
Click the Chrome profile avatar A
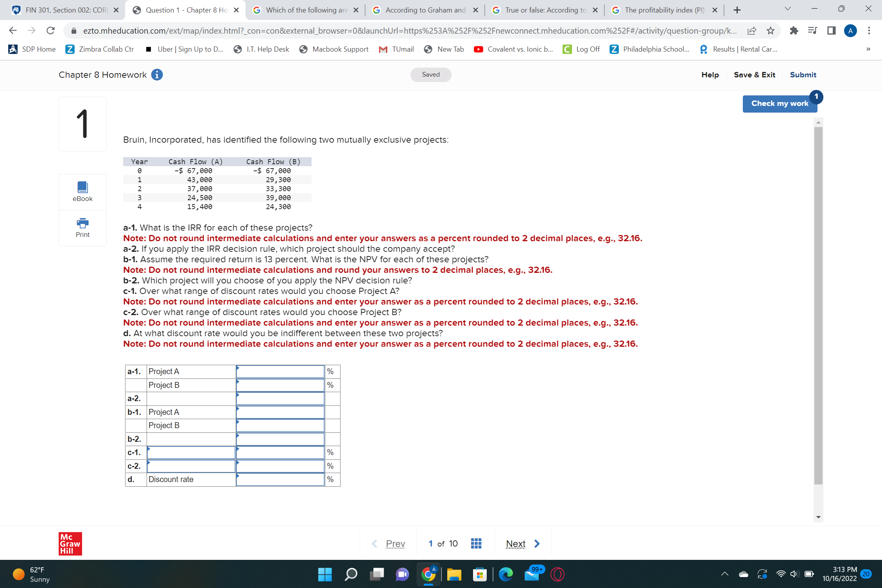pos(850,30)
